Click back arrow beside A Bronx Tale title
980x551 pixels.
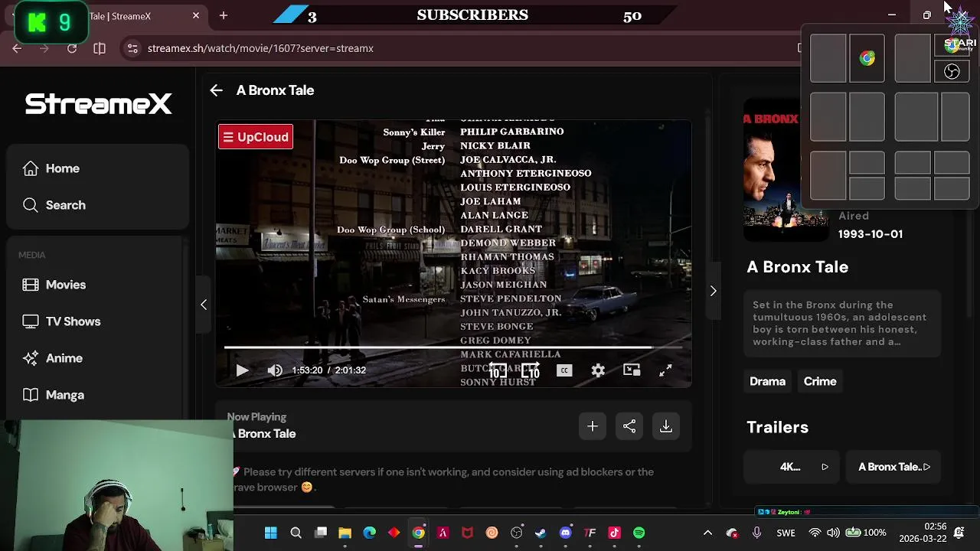217,90
